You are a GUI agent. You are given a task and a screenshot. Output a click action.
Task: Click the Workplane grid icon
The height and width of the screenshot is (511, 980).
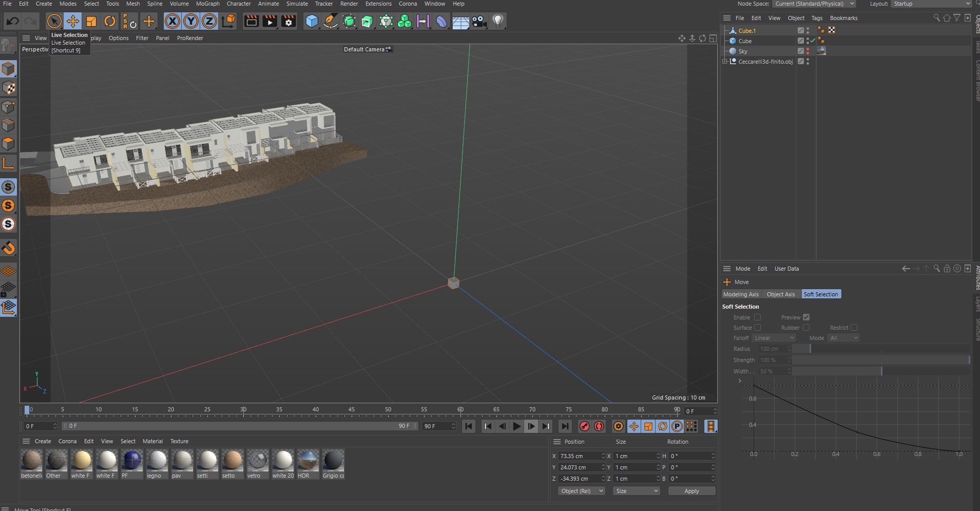[x=9, y=271]
